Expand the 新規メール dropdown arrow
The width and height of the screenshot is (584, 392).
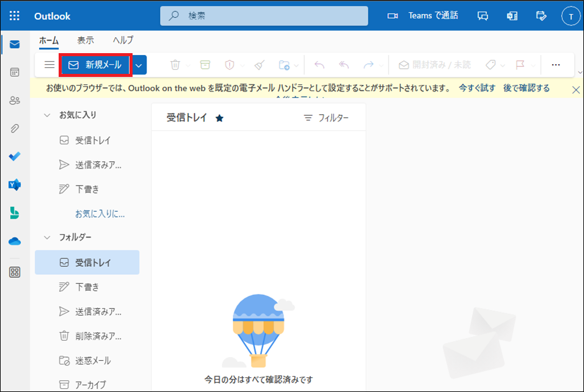139,65
